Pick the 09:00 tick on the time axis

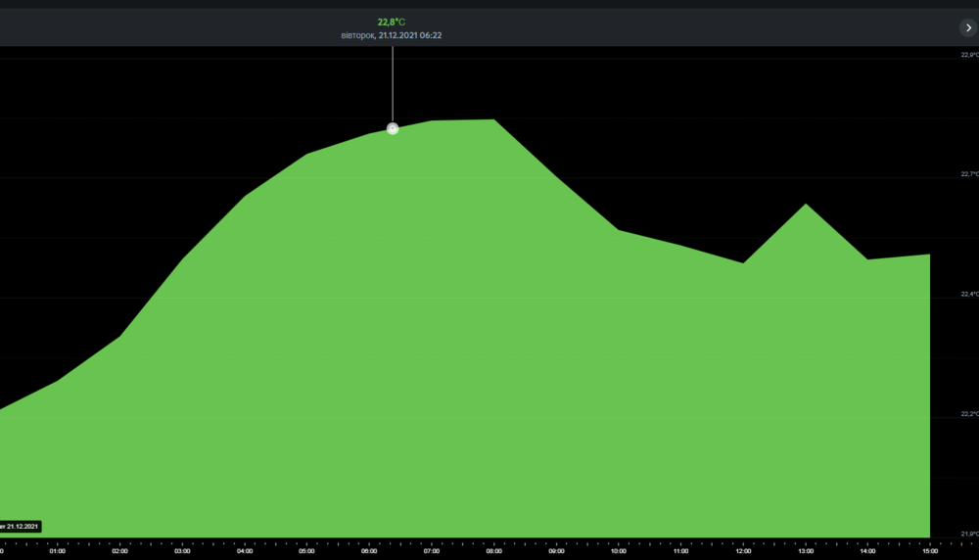556,551
